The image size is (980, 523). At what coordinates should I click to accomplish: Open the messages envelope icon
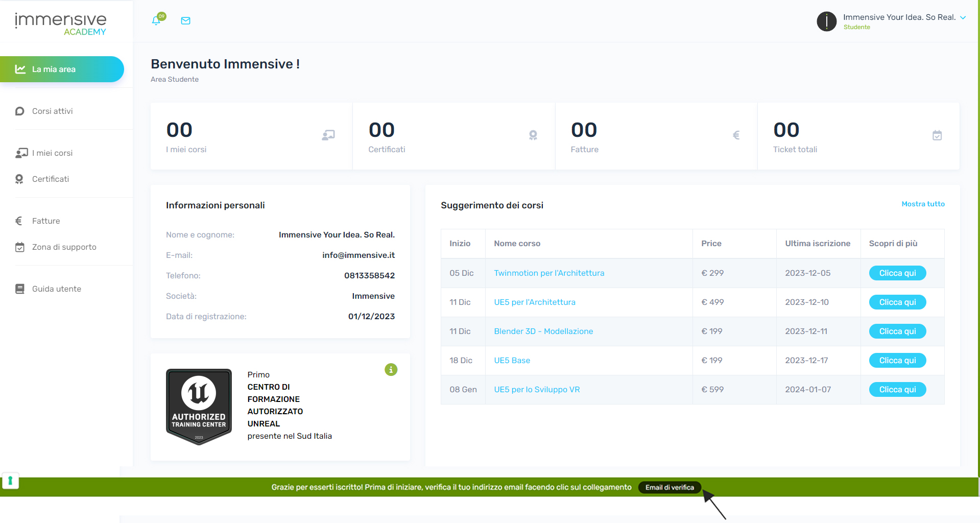[186, 21]
